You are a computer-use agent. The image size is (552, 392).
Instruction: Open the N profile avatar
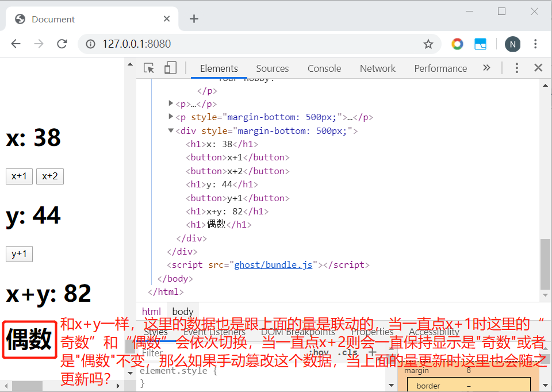[x=512, y=44]
